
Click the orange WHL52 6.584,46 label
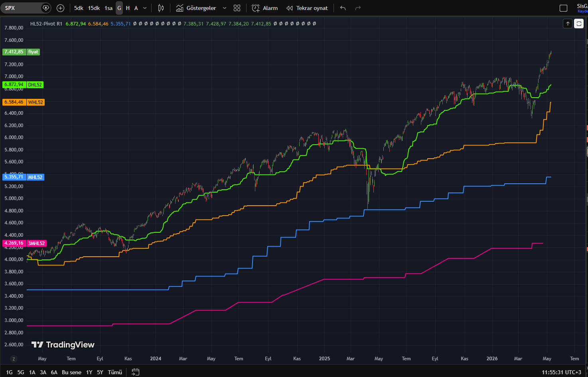pyautogui.click(x=24, y=102)
